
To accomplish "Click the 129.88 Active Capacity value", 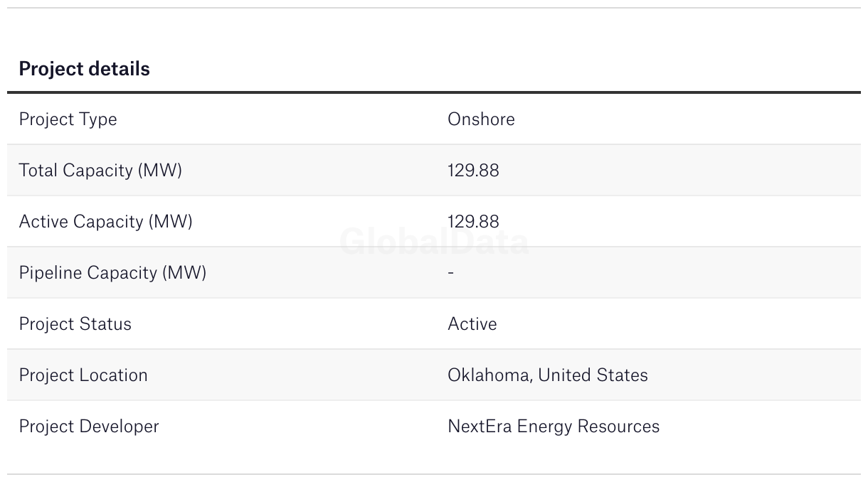I will [473, 222].
